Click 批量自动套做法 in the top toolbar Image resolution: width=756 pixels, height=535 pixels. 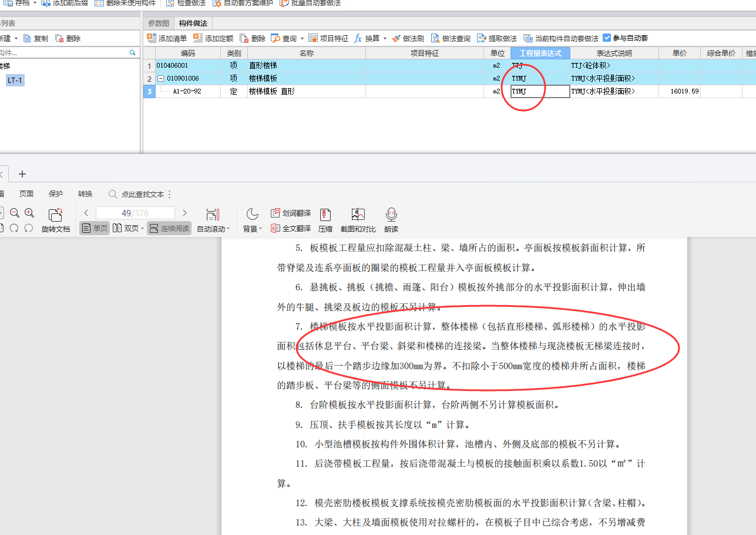tap(310, 4)
